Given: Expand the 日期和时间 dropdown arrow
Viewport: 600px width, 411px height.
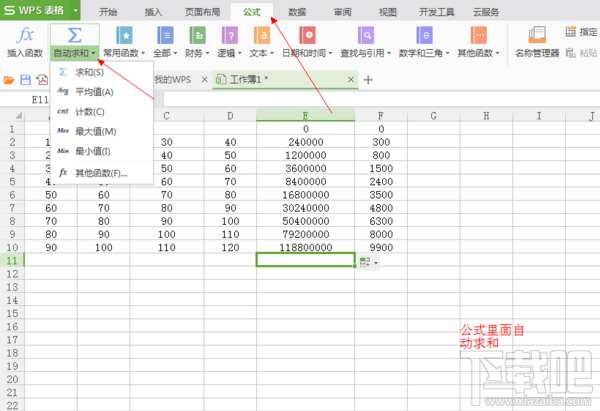Looking at the screenshot, I should pyautogui.click(x=330, y=53).
